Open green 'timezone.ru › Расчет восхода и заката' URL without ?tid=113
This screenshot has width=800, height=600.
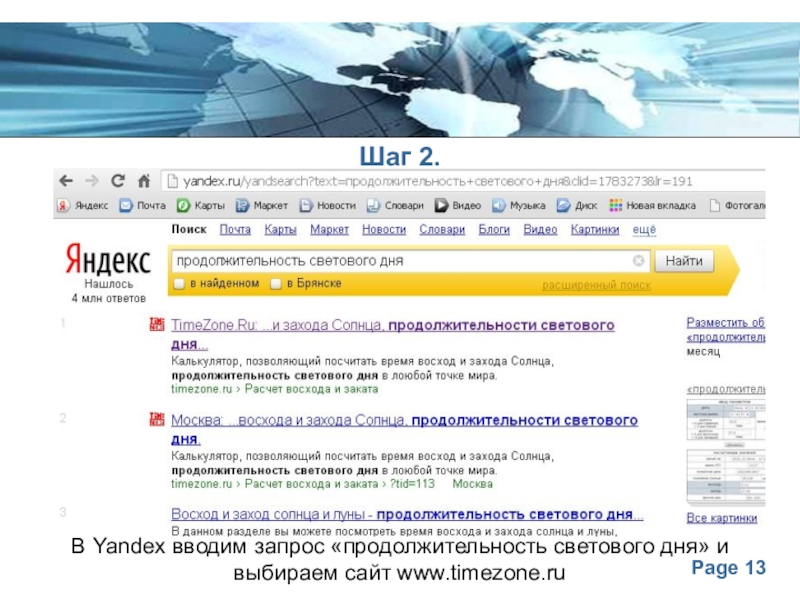[275, 389]
